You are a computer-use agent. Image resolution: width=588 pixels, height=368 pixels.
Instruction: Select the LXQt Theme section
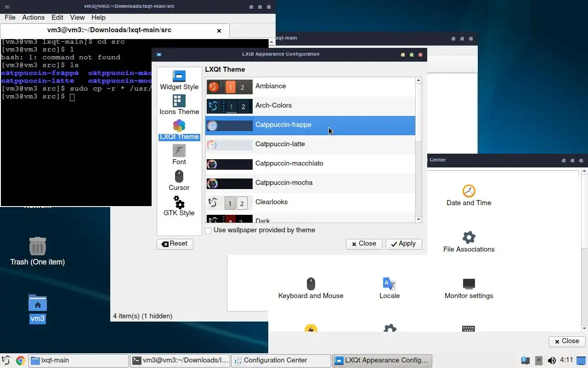[179, 130]
